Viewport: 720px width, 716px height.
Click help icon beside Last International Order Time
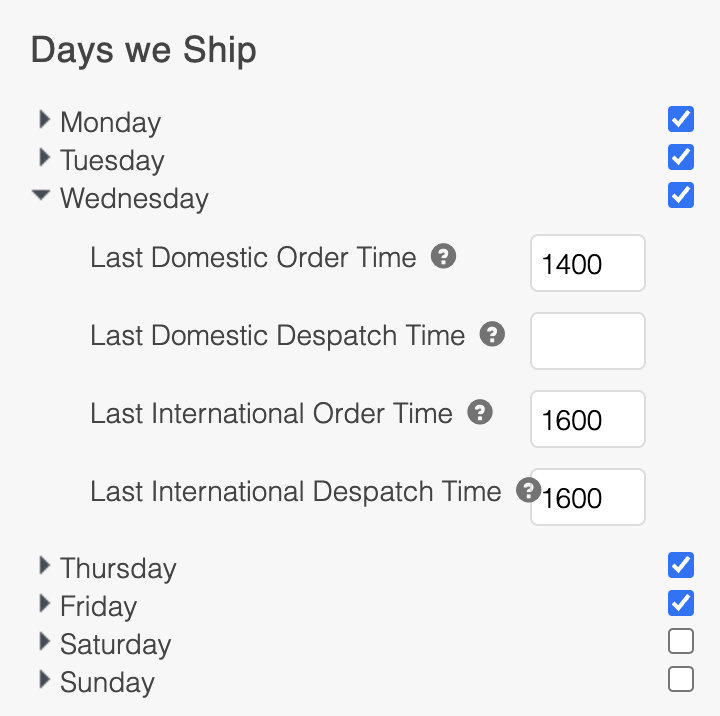point(480,412)
